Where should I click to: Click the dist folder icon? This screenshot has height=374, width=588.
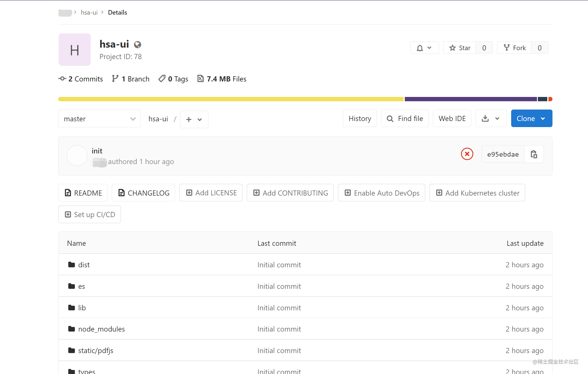point(72,264)
